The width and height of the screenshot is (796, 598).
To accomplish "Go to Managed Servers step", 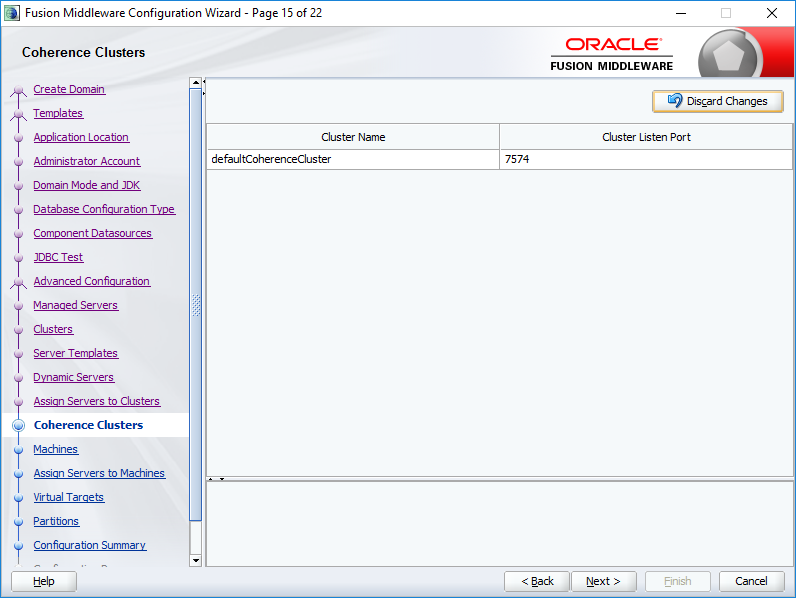I will coord(76,305).
